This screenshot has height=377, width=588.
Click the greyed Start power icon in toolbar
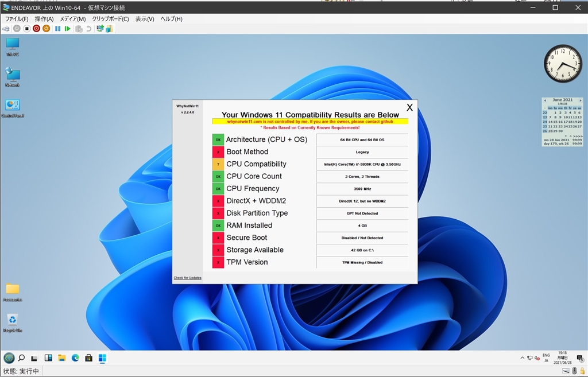(17, 29)
